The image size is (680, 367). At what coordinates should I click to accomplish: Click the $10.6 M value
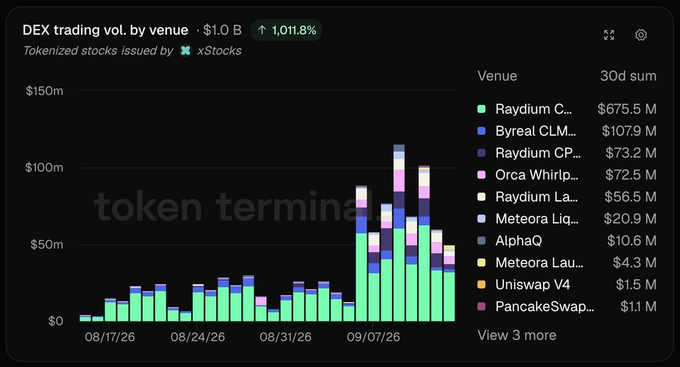click(632, 241)
